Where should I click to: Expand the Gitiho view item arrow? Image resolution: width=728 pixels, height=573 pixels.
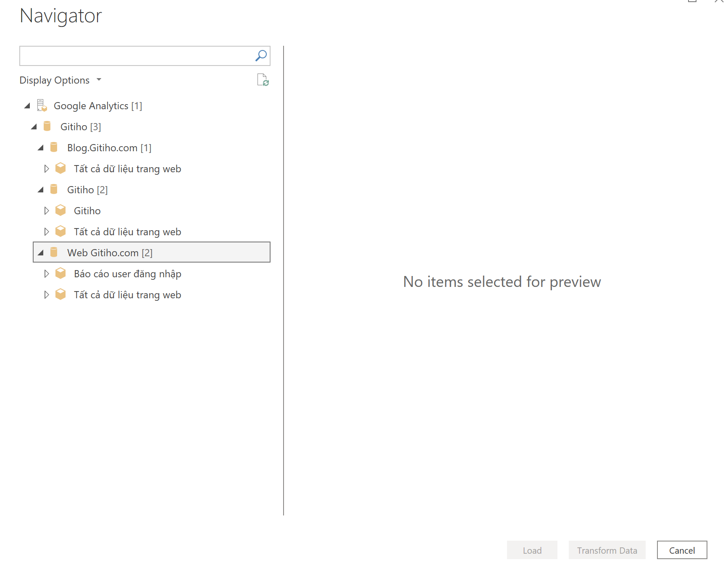[x=47, y=210]
